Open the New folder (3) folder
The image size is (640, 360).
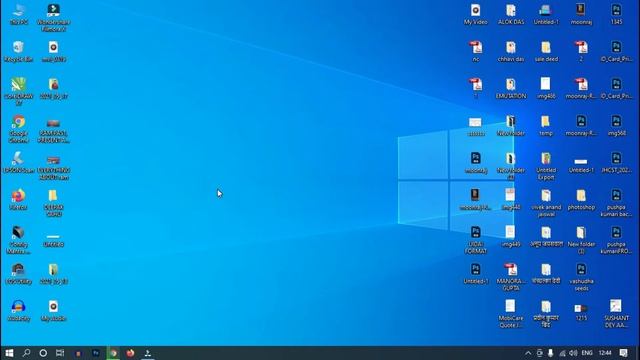(x=581, y=240)
